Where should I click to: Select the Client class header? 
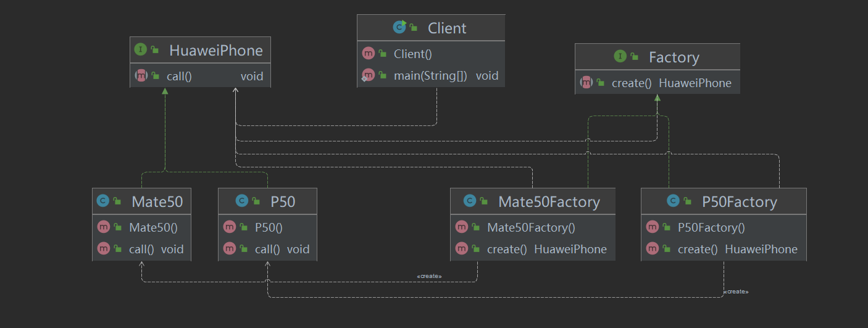pyautogui.click(x=431, y=28)
